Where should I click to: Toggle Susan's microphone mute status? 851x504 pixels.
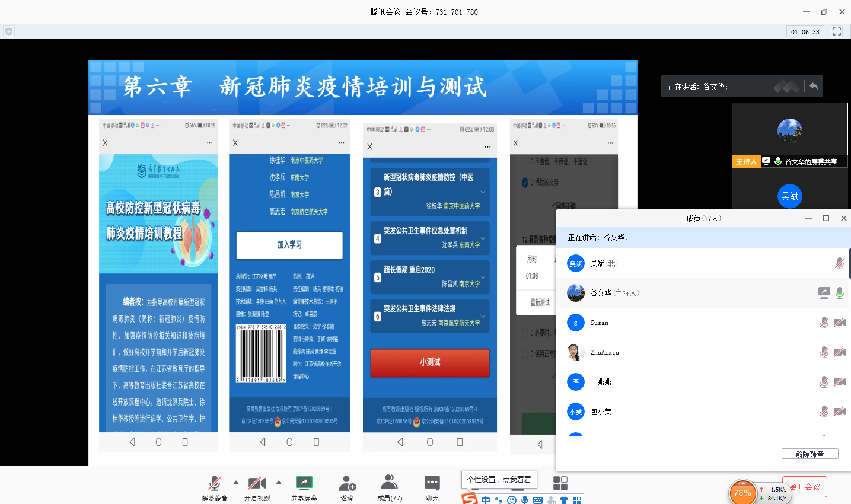pos(824,323)
